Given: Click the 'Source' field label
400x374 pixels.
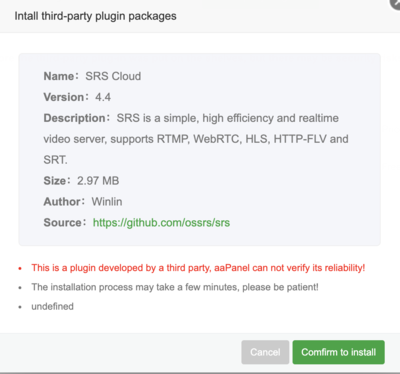Looking at the screenshot, I should [x=65, y=222].
